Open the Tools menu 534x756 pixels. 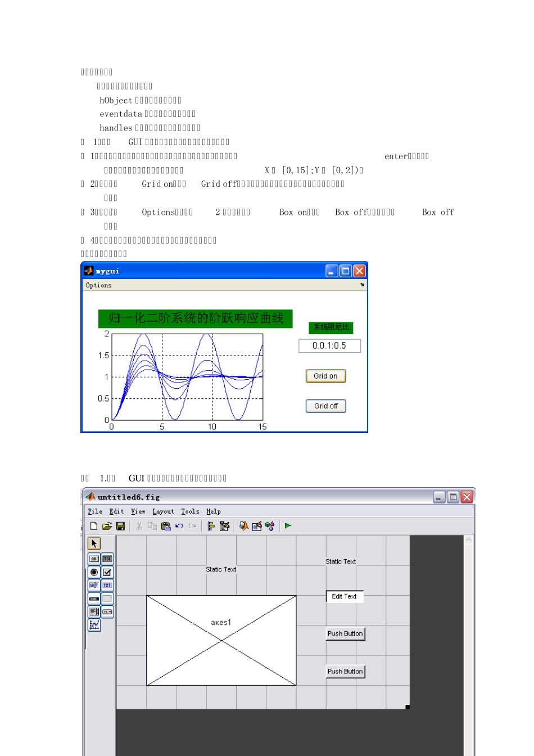pos(190,511)
